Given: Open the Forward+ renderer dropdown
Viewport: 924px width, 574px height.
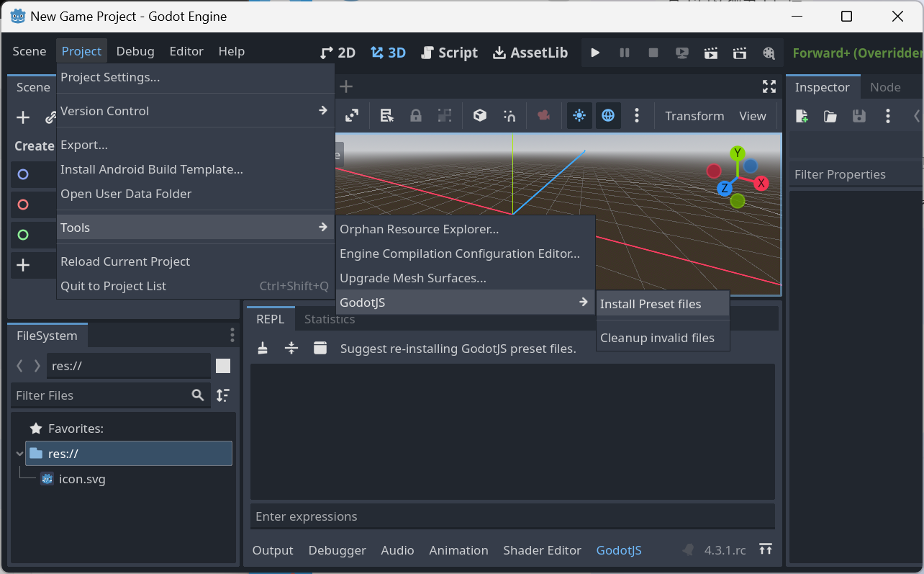Looking at the screenshot, I should pos(858,53).
